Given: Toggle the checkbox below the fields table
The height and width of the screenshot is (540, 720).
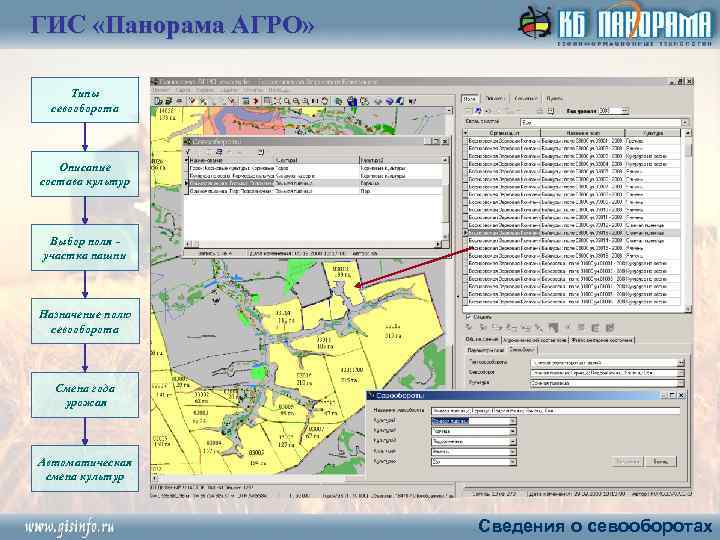Looking at the screenshot, I should pyautogui.click(x=468, y=317).
